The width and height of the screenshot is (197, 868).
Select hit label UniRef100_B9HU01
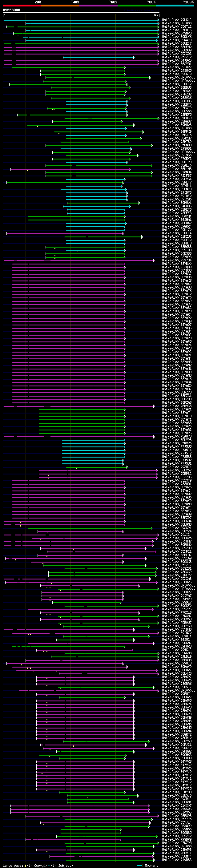pyautogui.click(x=177, y=203)
